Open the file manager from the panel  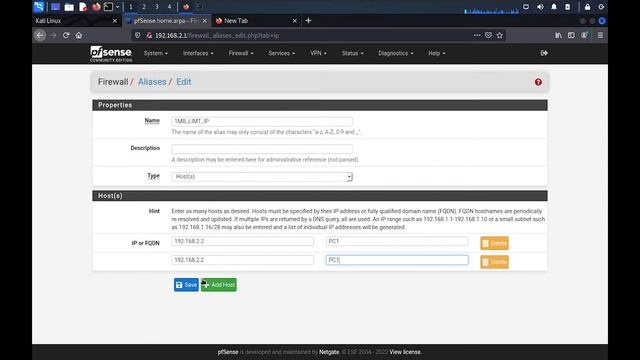pyautogui.click(x=69, y=7)
